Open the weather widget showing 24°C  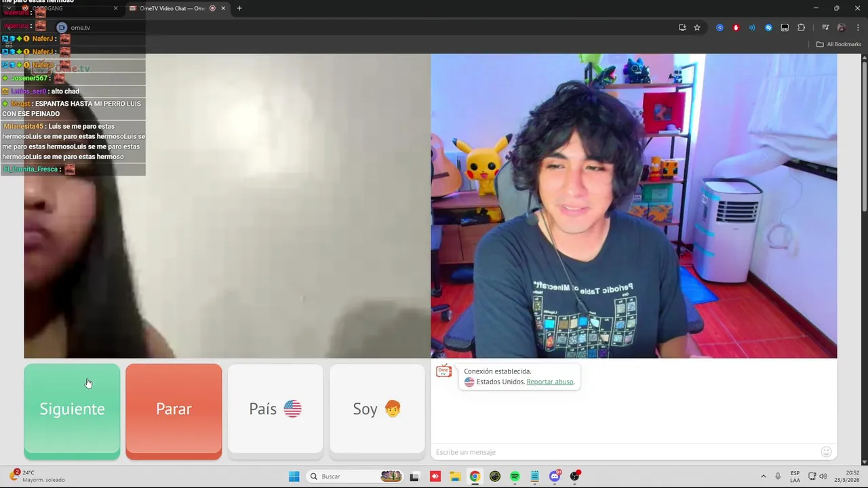pyautogui.click(x=39, y=476)
